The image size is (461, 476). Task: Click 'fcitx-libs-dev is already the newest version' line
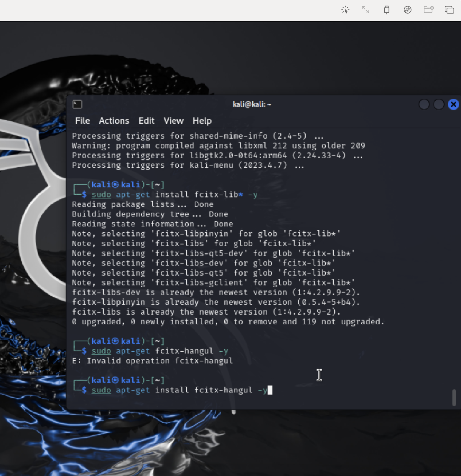[216, 292]
